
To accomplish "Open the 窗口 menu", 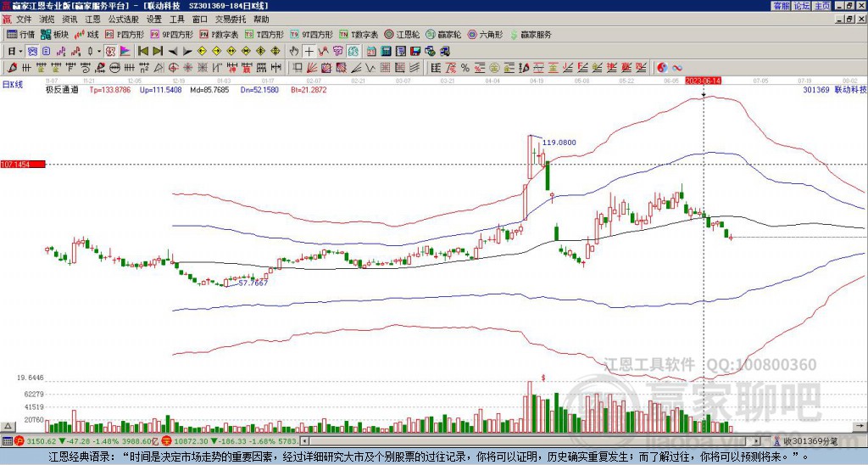I will pos(200,20).
